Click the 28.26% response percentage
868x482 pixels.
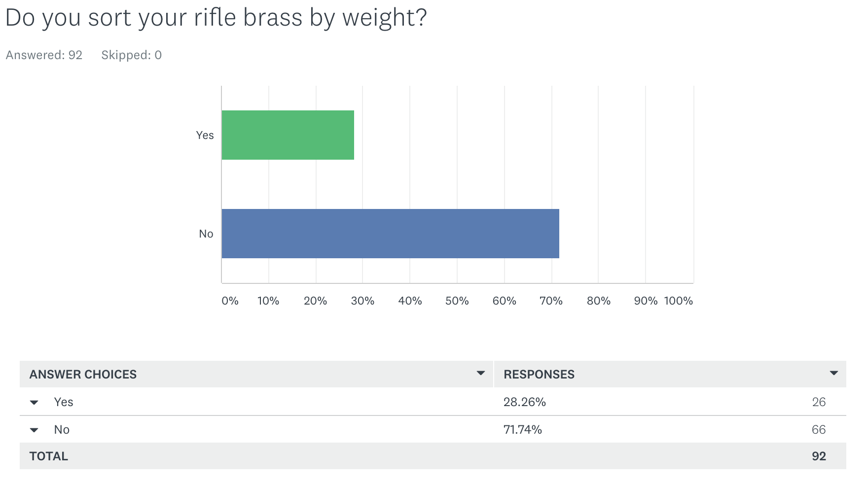pos(524,402)
